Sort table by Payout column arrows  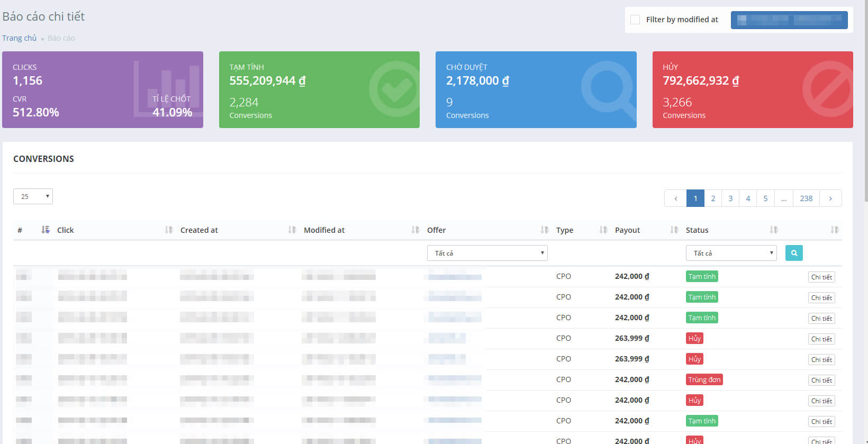pyautogui.click(x=674, y=230)
